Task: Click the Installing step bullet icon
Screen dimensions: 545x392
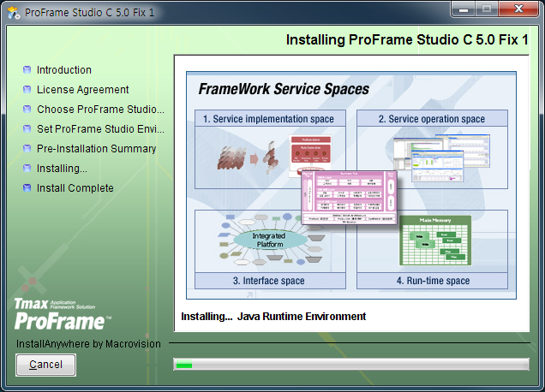Action: [x=27, y=169]
